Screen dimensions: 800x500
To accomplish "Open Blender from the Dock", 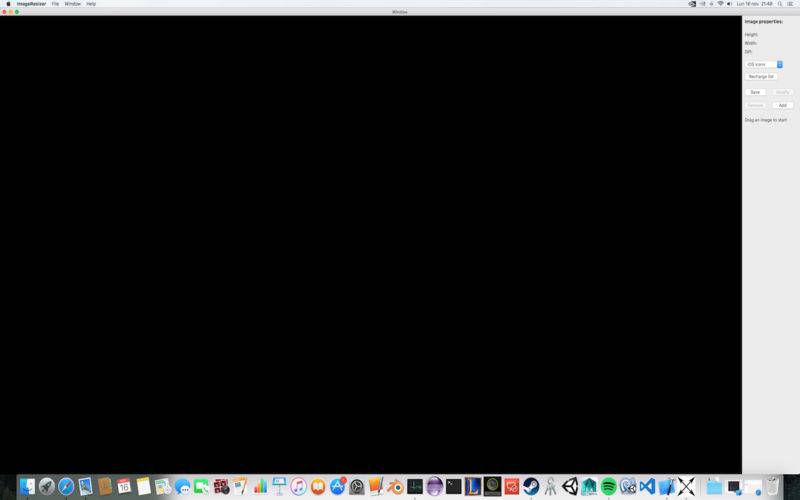I will tap(395, 486).
